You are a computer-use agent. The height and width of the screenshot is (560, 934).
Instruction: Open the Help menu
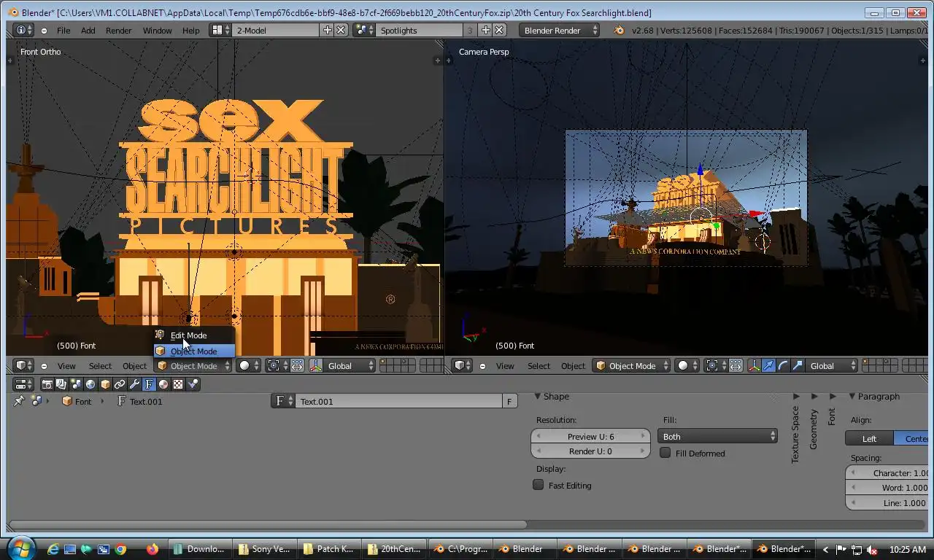(190, 31)
